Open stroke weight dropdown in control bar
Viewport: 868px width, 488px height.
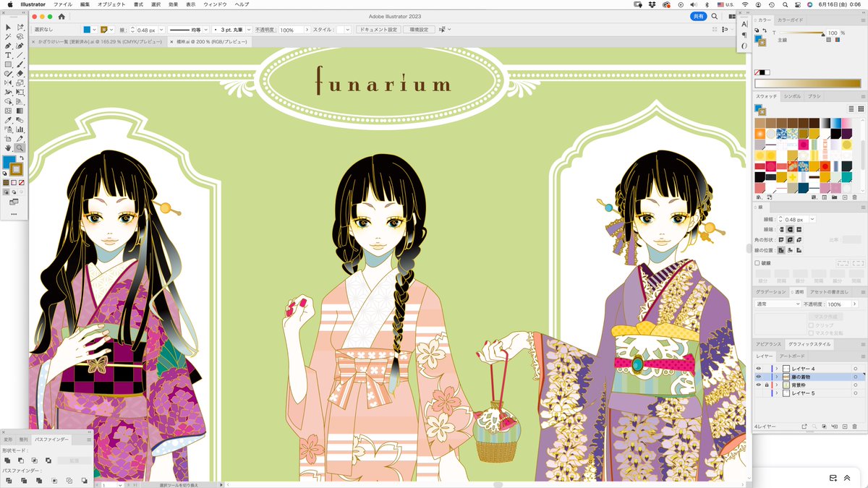[161, 30]
